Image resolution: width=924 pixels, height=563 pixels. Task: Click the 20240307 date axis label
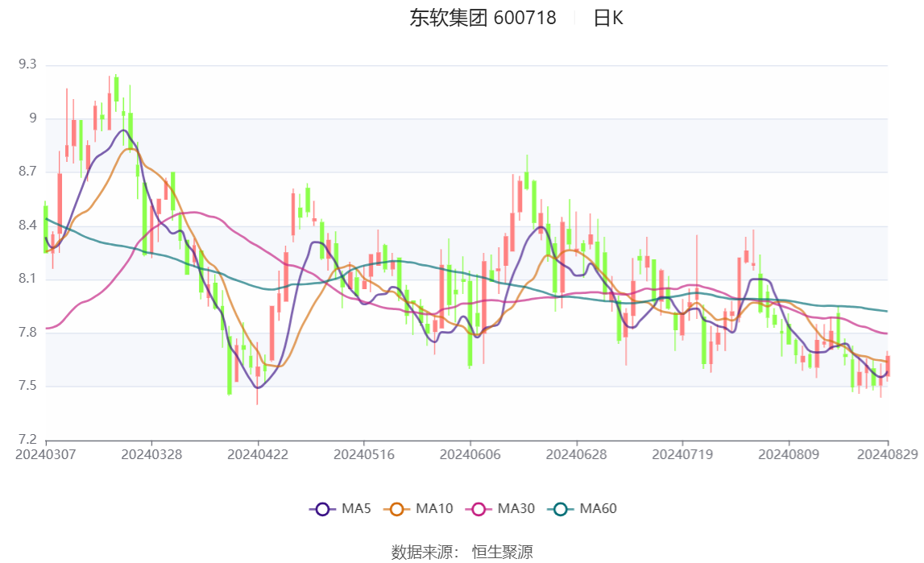coord(45,454)
